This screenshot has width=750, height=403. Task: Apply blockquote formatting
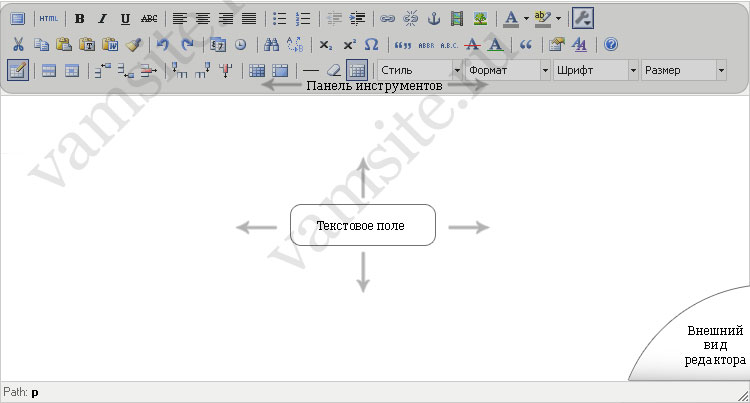[x=526, y=44]
